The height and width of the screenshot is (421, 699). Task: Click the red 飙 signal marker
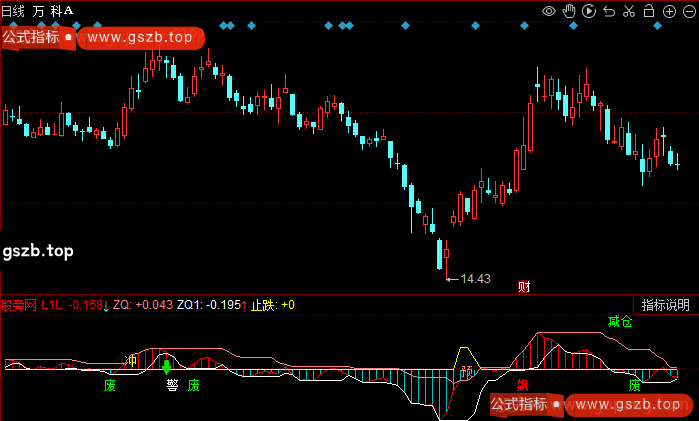pyautogui.click(x=522, y=385)
